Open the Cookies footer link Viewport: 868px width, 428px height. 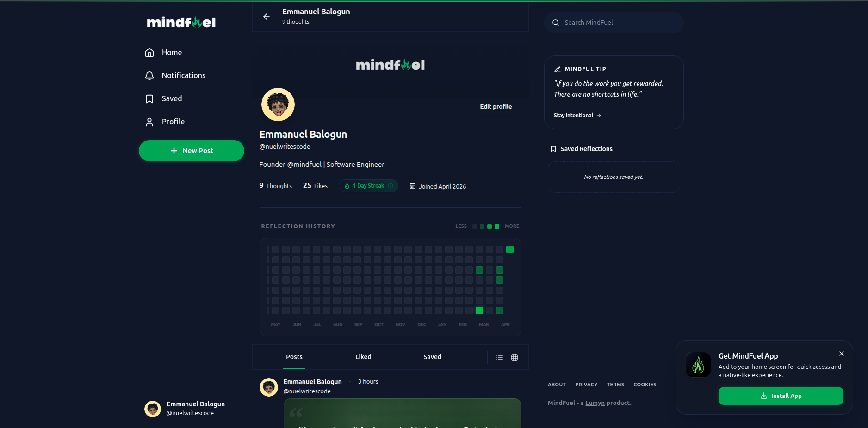(x=645, y=385)
